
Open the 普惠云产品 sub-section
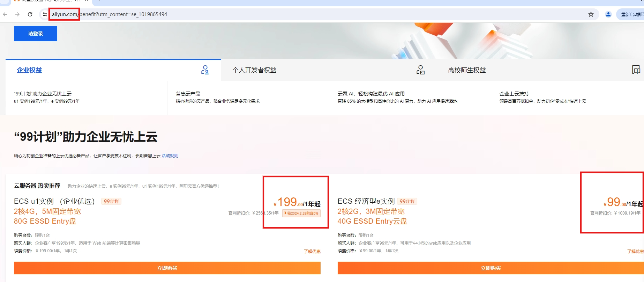click(x=248, y=97)
